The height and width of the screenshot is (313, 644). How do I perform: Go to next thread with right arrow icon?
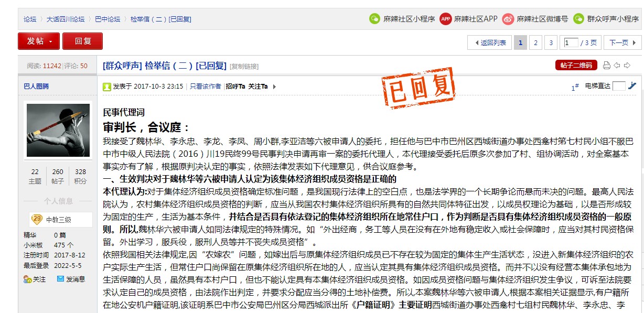pos(627,66)
